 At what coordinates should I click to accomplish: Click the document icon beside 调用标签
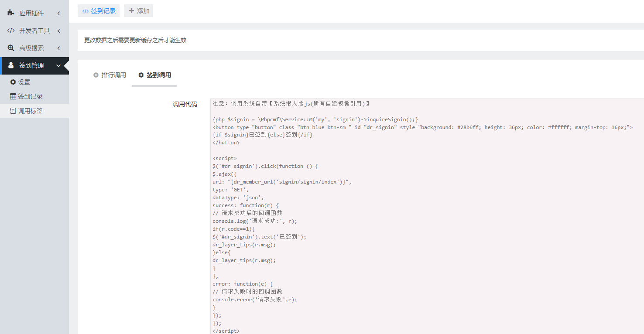(x=13, y=111)
